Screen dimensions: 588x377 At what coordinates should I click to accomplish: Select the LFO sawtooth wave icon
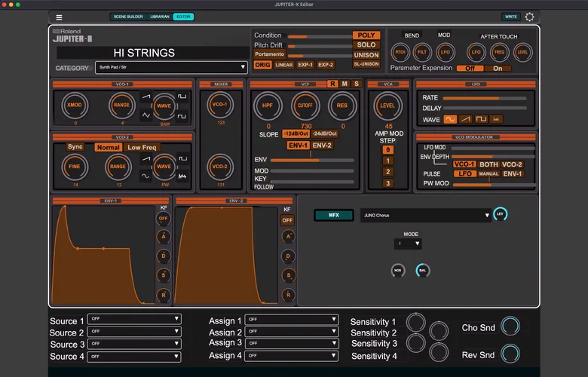coord(465,119)
